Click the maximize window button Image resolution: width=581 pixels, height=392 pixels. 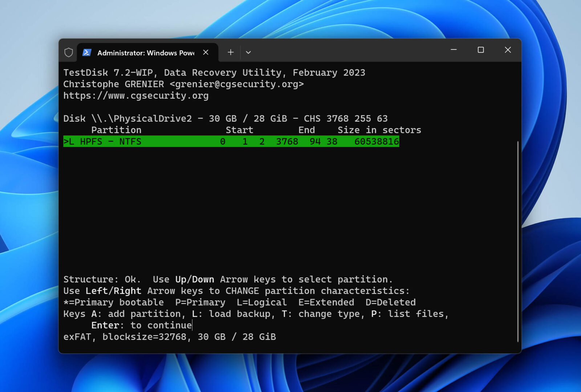[x=481, y=50]
